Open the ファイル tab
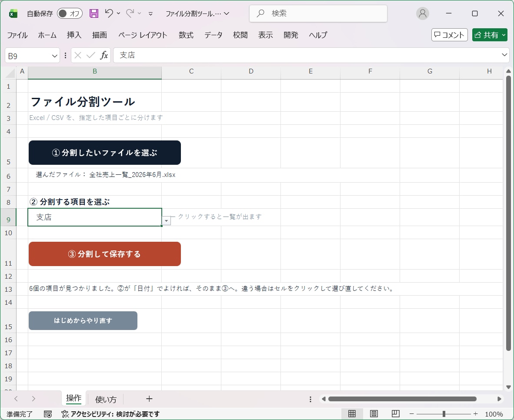The image size is (514, 420). tap(17, 35)
